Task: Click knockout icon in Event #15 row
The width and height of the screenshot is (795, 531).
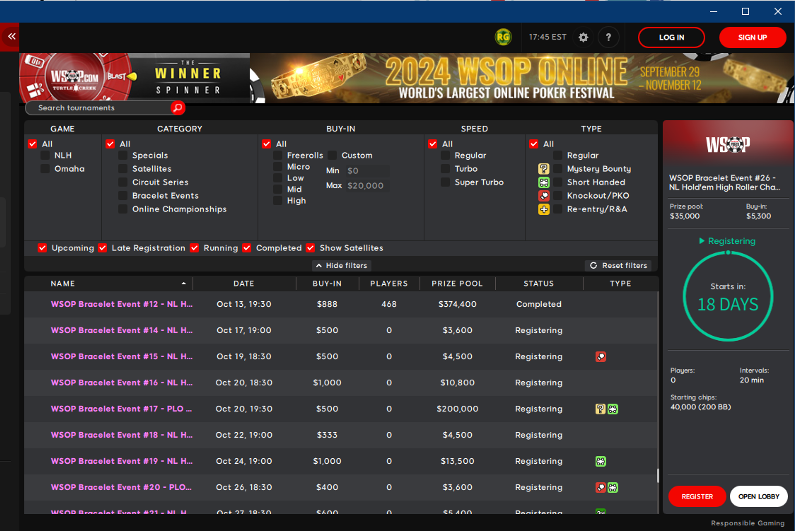Action: tap(601, 357)
